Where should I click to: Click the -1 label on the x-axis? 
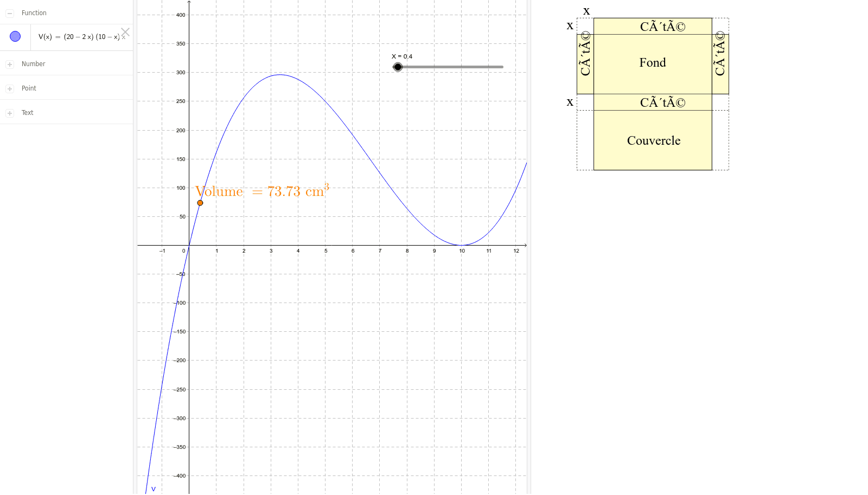[x=162, y=251]
